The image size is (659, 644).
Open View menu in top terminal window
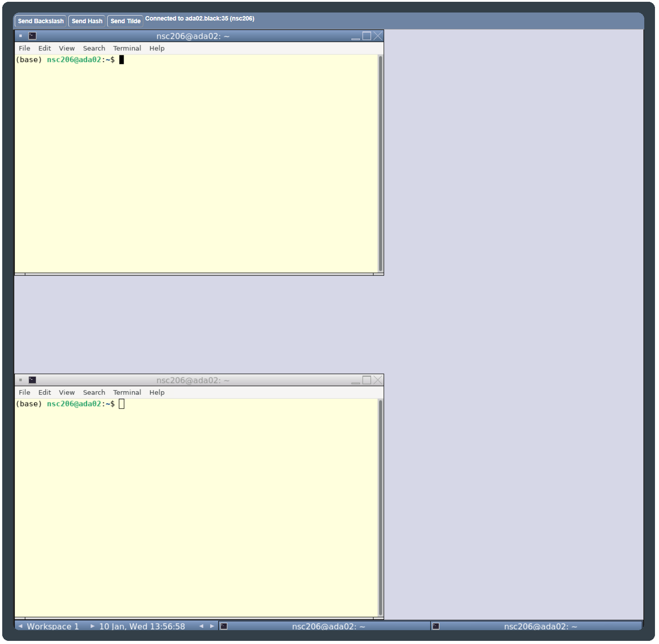click(67, 48)
